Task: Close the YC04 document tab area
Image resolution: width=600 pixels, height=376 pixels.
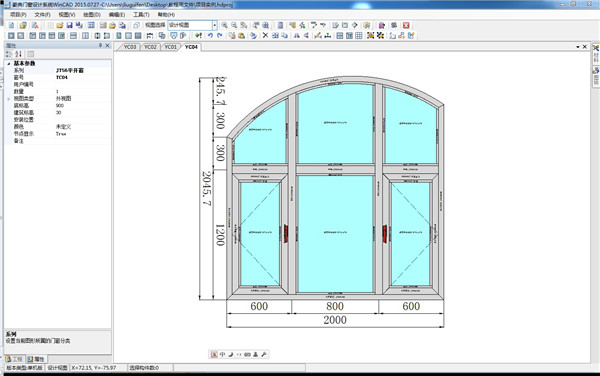Action: click(x=585, y=47)
